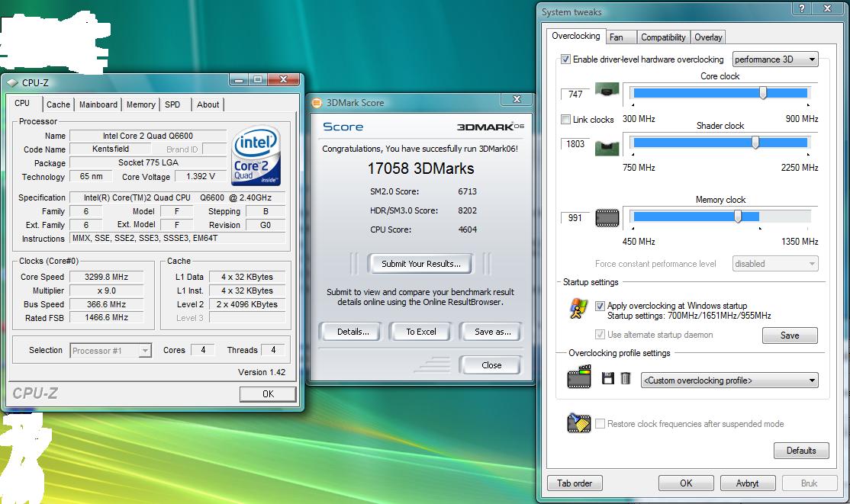
Task: Select the CPU tab in CPU-Z
Action: pos(23,103)
